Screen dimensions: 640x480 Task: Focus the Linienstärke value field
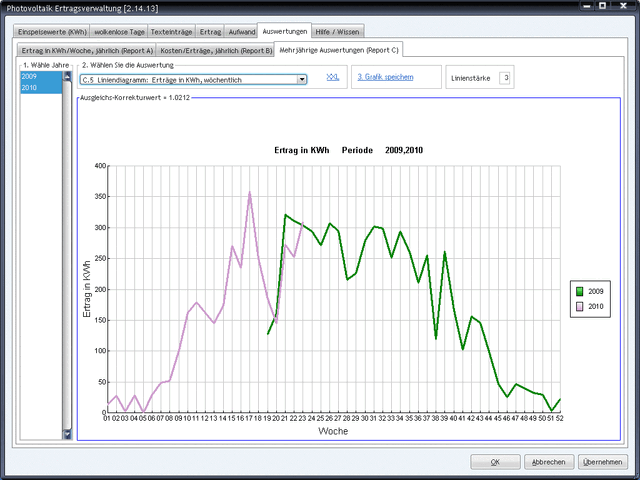504,78
